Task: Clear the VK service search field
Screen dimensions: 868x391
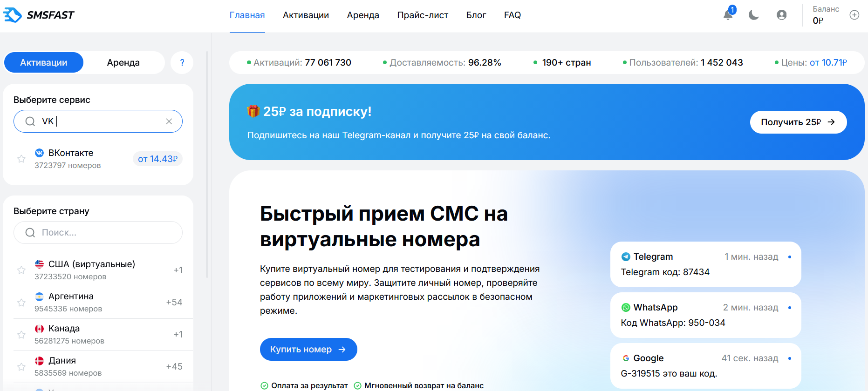Action: pyautogui.click(x=169, y=121)
